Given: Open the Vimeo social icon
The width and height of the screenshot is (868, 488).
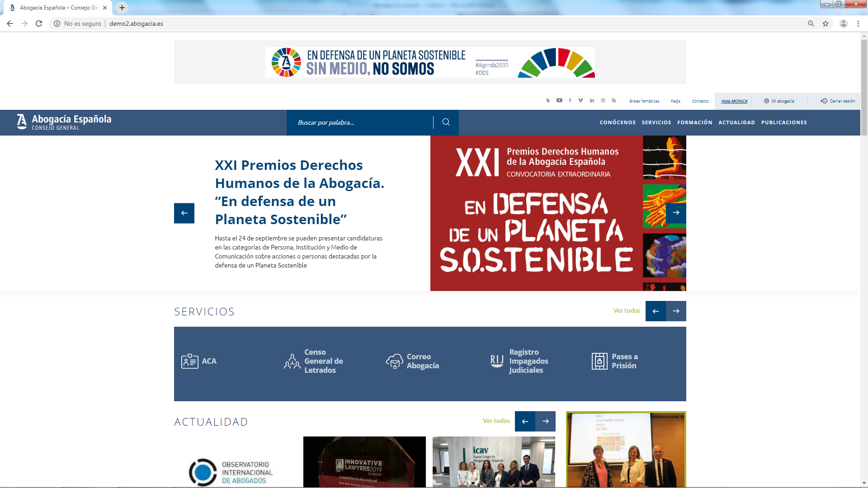Looking at the screenshot, I should pos(580,101).
